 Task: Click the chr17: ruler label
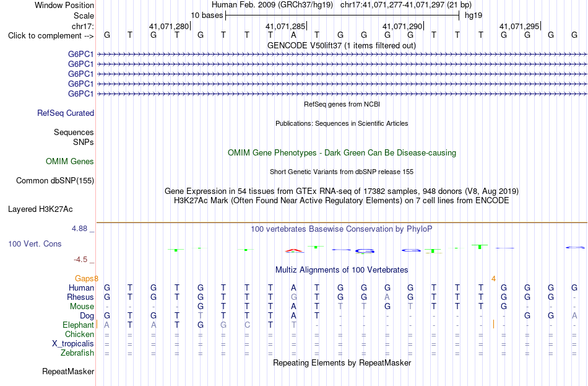click(82, 26)
